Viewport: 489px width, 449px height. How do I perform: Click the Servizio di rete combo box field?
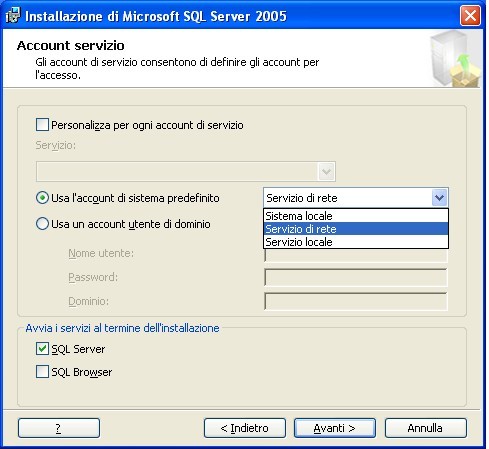point(356,198)
